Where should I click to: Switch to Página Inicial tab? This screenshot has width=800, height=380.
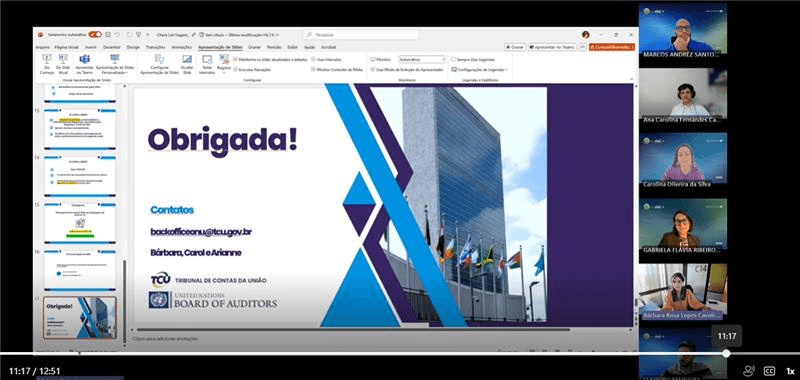pos(66,47)
